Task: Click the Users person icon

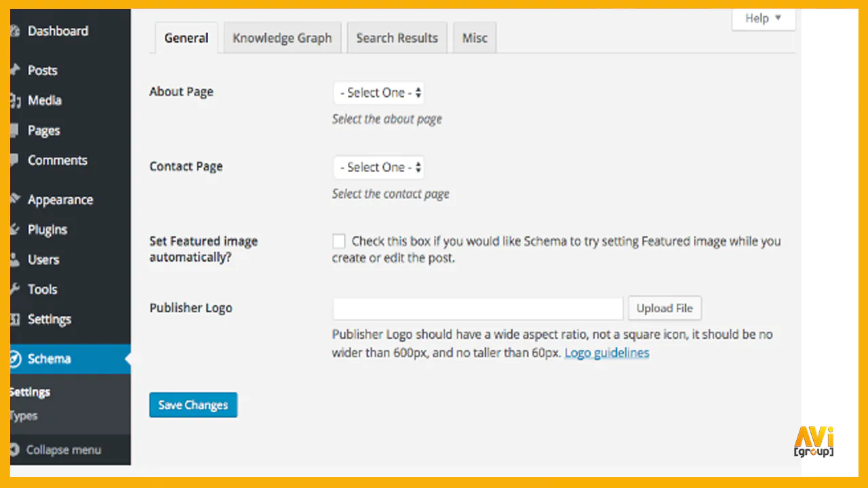Action: [x=14, y=259]
